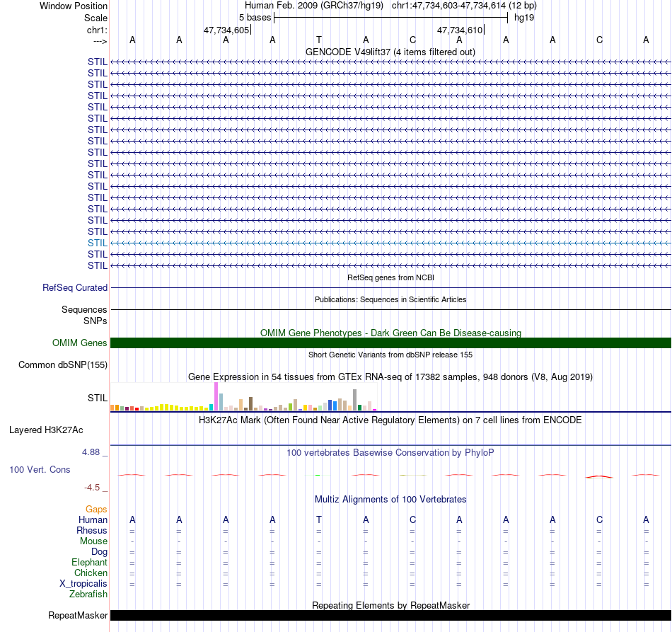Image resolution: width=672 pixels, height=632 pixels.
Task: Select the Mouse species label
Action: [x=93, y=541]
